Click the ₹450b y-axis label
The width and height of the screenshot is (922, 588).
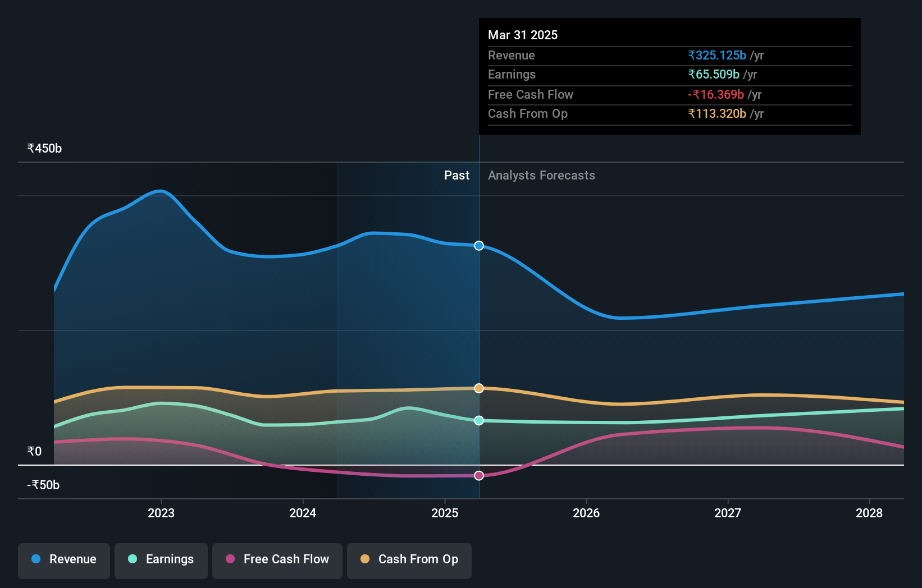click(44, 149)
